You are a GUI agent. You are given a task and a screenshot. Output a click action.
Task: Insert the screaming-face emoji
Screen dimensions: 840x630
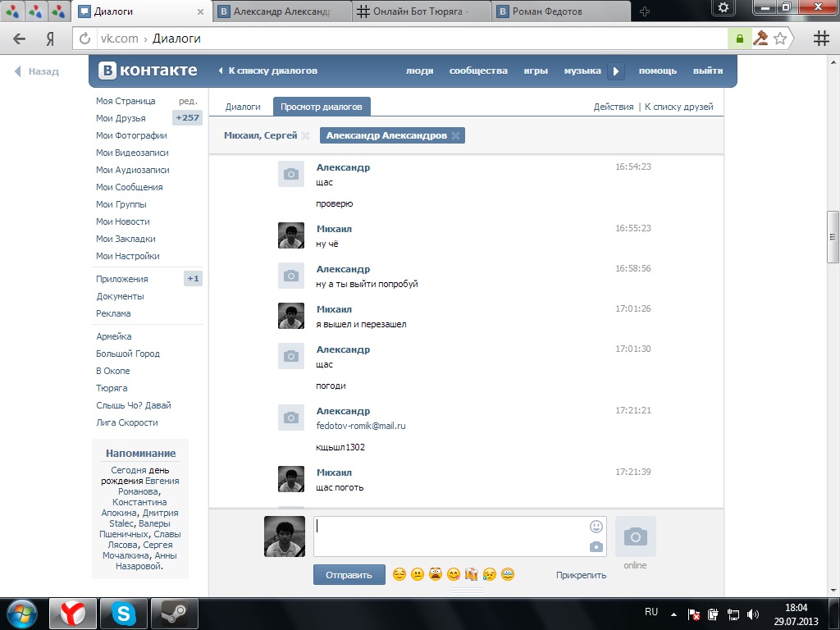[x=435, y=574]
